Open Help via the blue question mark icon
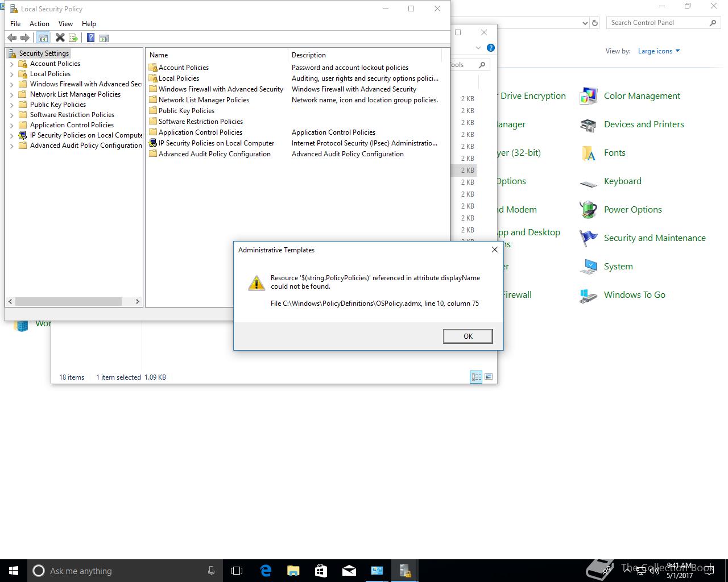The height and width of the screenshot is (582, 728). click(90, 38)
